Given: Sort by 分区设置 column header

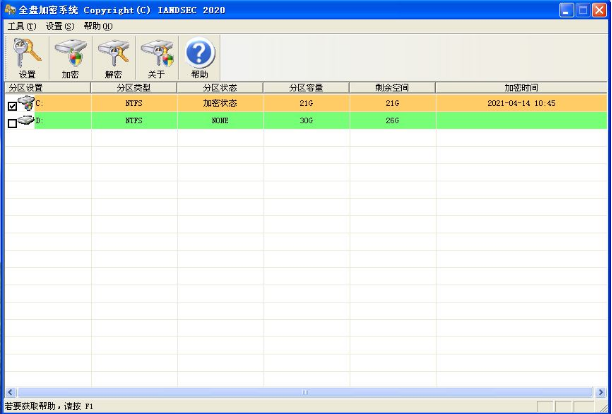Looking at the screenshot, I should coord(48,87).
